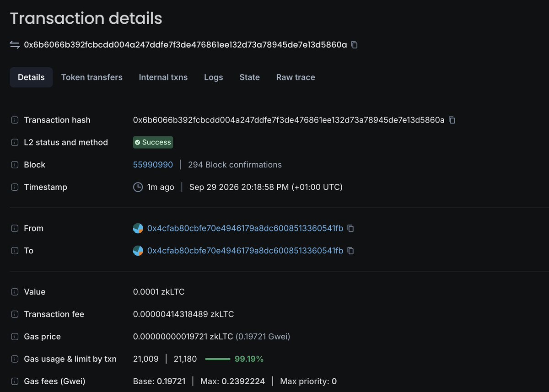
Task: Open the Raw trace tab
Action: [x=296, y=77]
